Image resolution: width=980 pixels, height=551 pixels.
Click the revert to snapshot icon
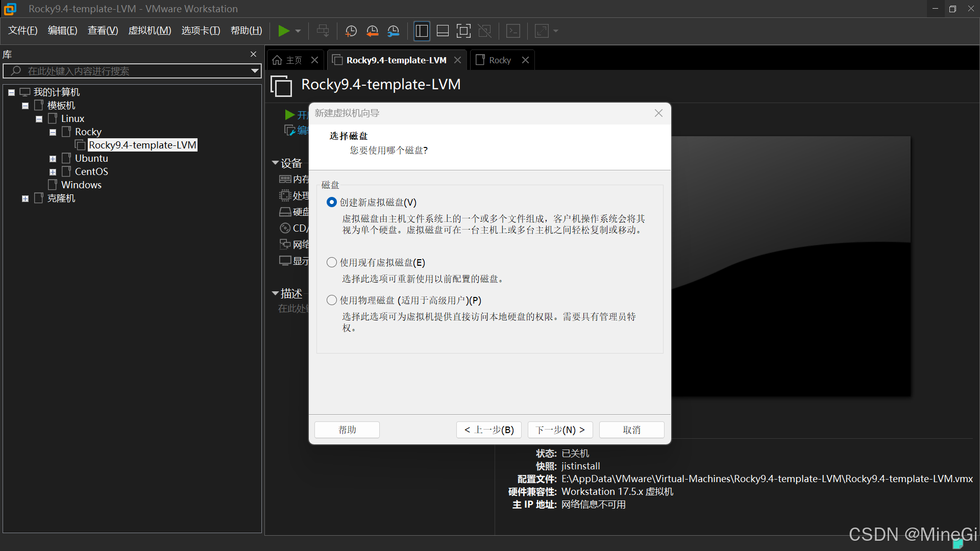[x=372, y=31]
